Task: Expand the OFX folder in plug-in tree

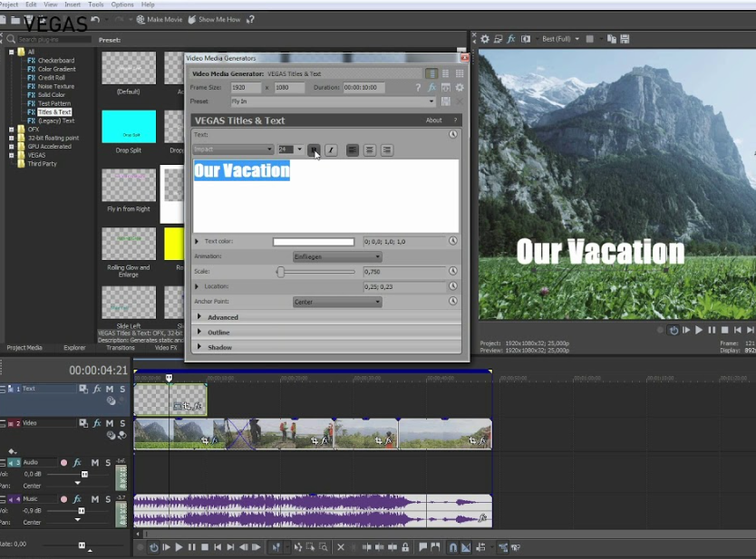Action: click(x=12, y=130)
